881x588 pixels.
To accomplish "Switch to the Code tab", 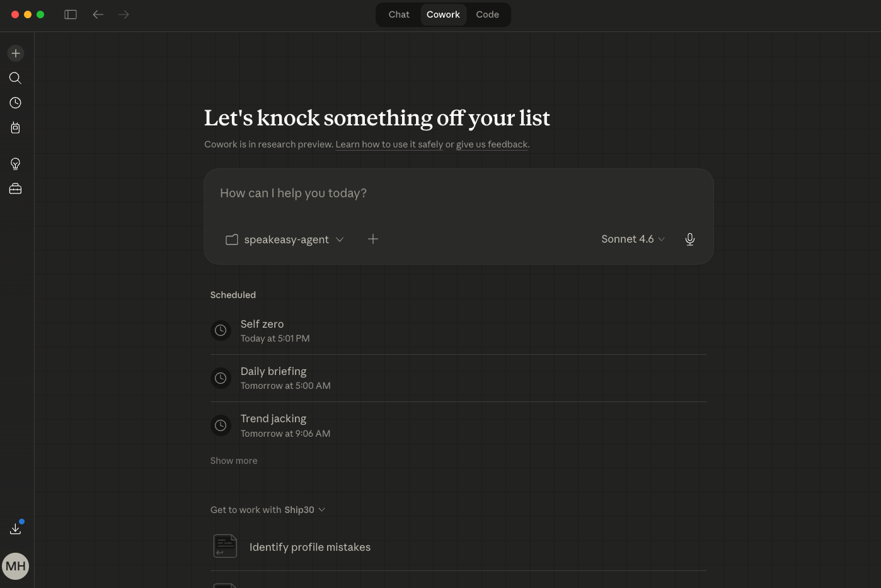I will click(x=487, y=14).
